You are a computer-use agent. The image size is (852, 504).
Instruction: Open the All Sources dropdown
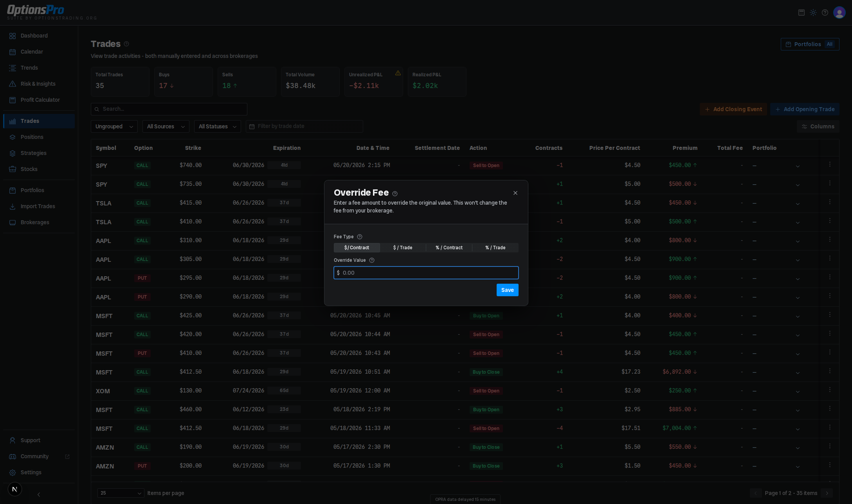pyautogui.click(x=166, y=126)
